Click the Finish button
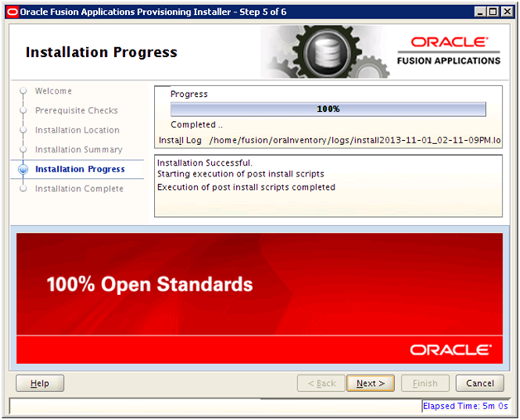520x420 pixels. coord(425,384)
